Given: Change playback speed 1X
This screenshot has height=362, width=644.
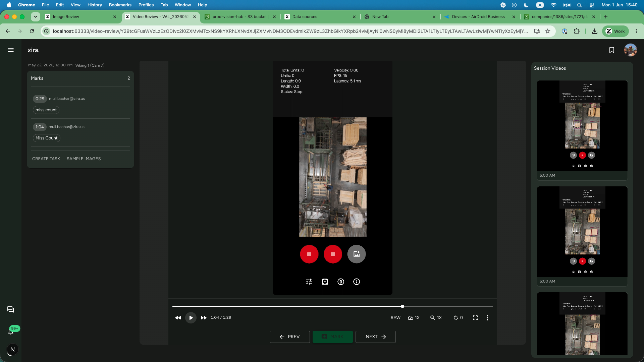Looking at the screenshot, I should [x=414, y=318].
